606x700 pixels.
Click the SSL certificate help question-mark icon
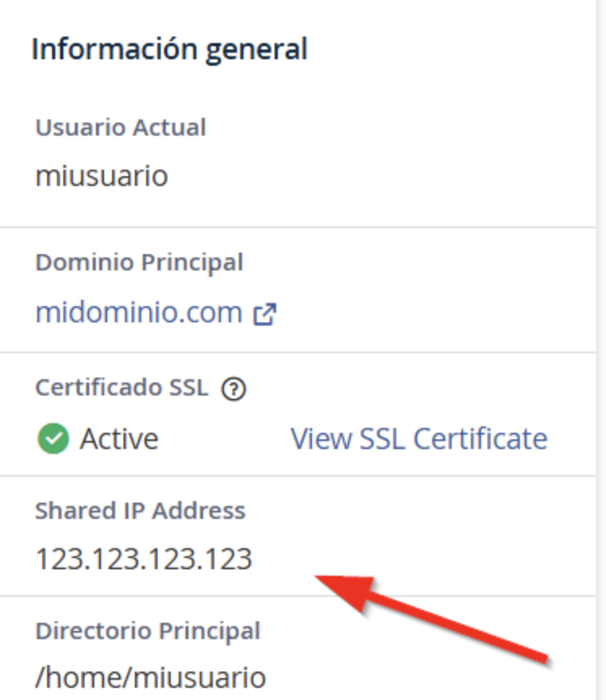[234, 389]
